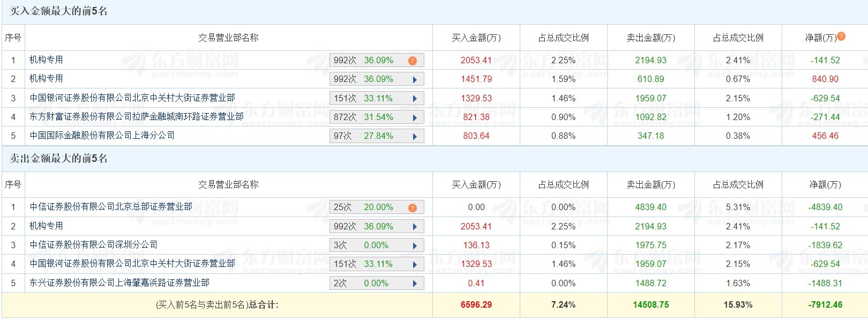Expand arrow for 中国银河证券 row in sell table
868x320 pixels.
(415, 265)
